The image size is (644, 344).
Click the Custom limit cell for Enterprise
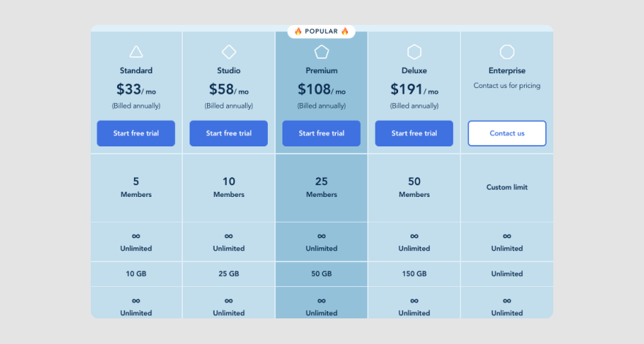(507, 188)
